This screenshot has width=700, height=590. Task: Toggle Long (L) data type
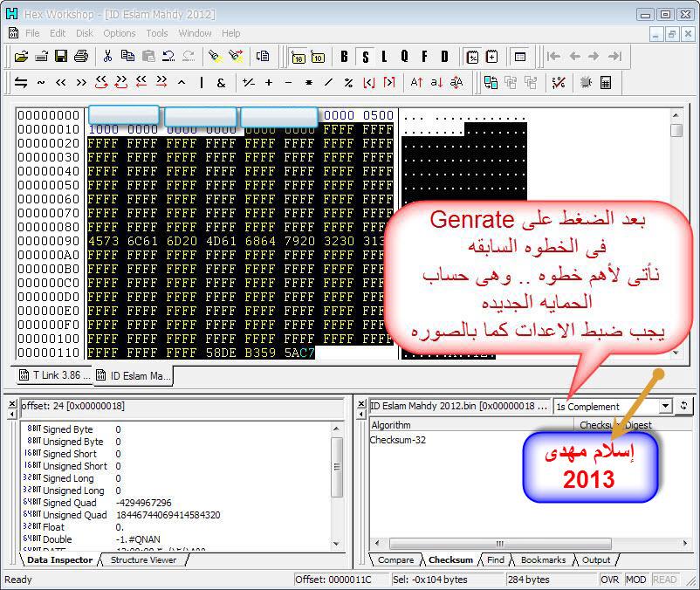click(x=384, y=57)
